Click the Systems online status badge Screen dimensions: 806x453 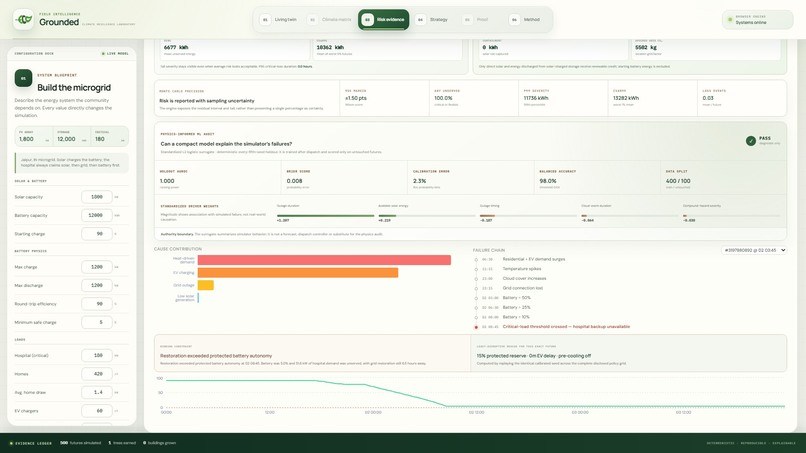pos(758,20)
